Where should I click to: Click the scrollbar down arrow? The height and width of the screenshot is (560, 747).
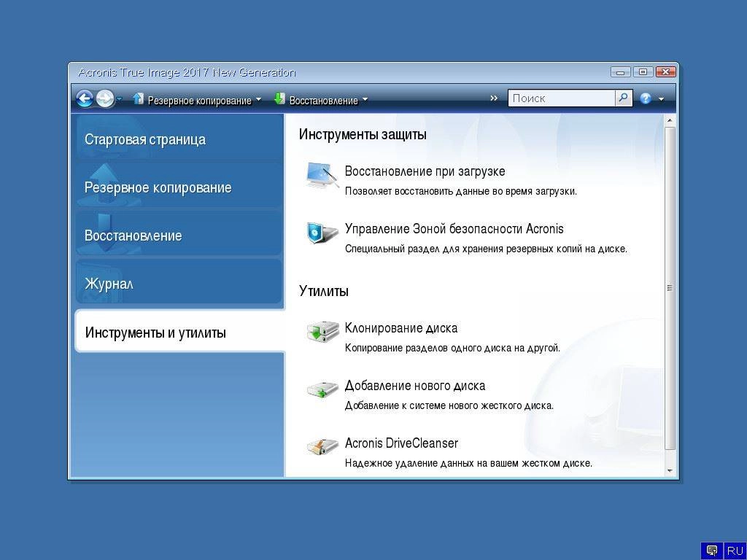point(670,470)
